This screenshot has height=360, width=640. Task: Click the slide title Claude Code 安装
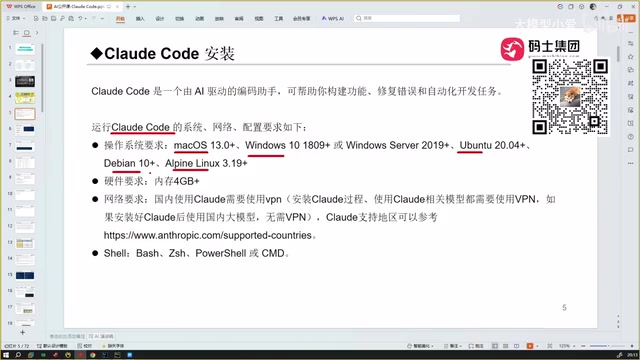pos(163,53)
